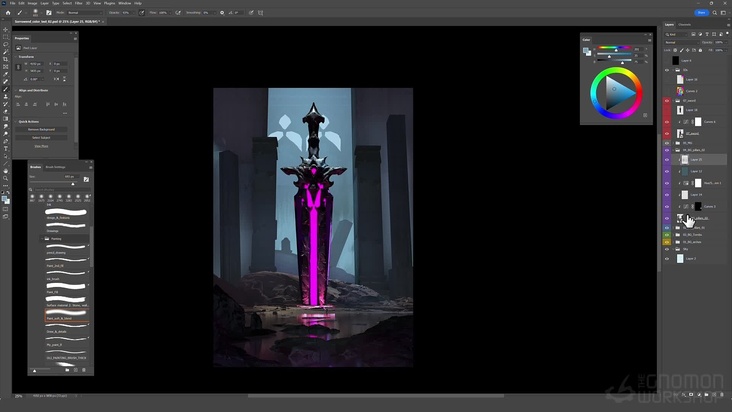
Task: Open the layer Kind filter dropdown
Action: click(676, 34)
